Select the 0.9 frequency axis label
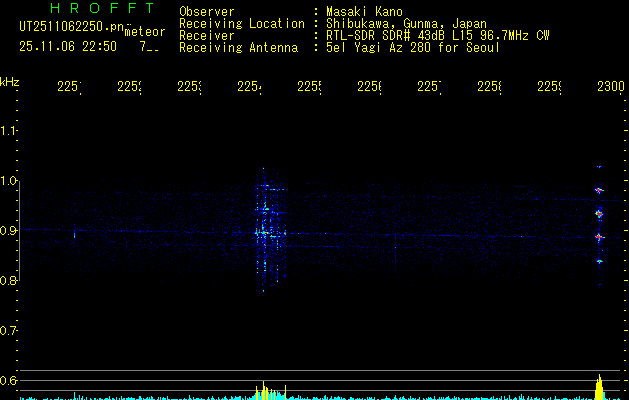The image size is (629, 400). 10,231
